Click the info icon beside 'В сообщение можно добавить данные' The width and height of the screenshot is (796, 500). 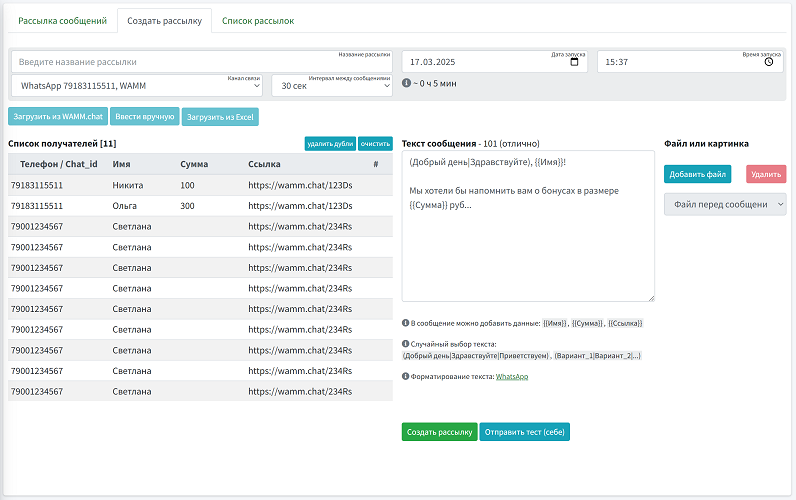[x=406, y=323]
